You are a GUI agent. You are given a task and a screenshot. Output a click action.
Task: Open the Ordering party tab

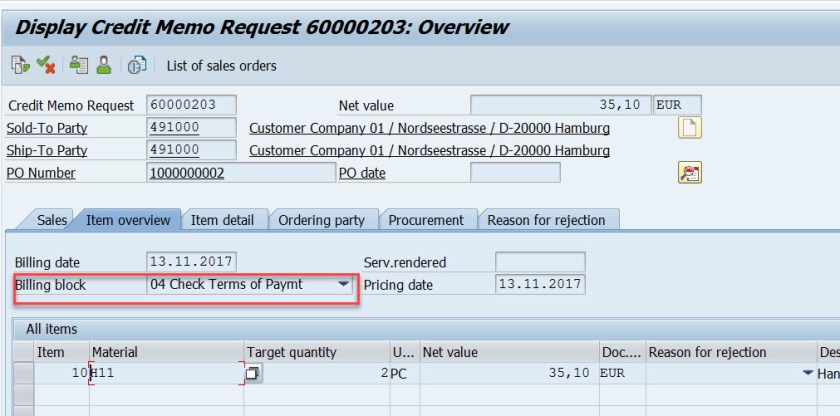[321, 220]
